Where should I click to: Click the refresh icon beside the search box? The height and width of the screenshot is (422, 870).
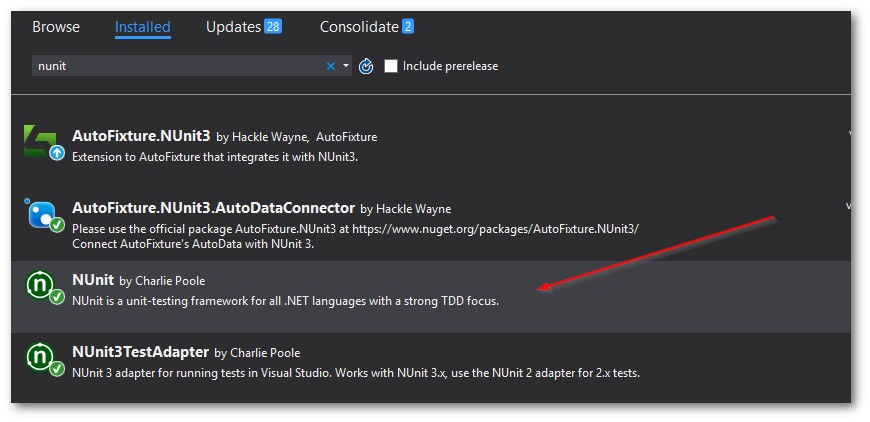point(366,66)
